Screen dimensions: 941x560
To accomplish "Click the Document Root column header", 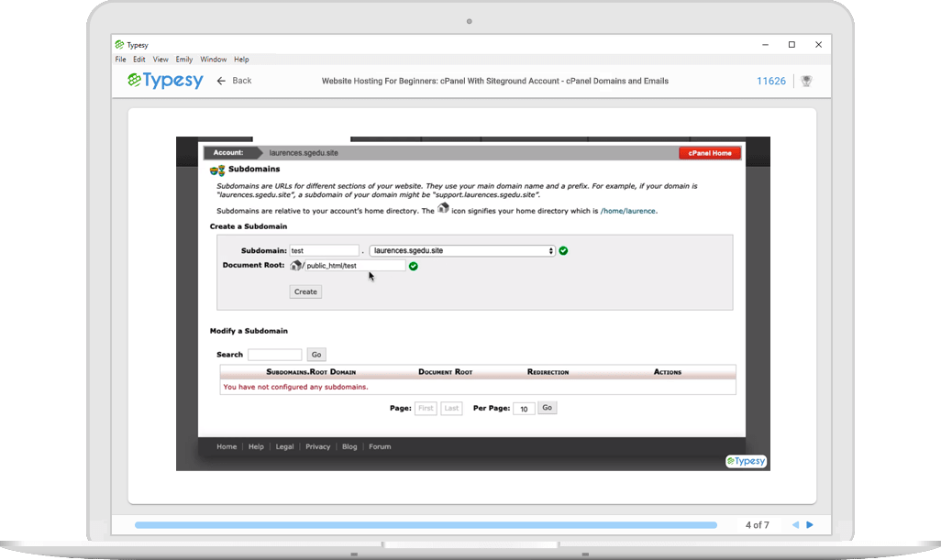I will tap(446, 372).
